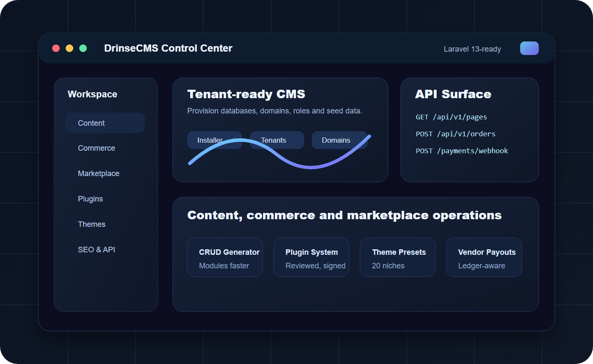The width and height of the screenshot is (593, 364).
Task: Click the yellow window dot
Action: click(69, 48)
